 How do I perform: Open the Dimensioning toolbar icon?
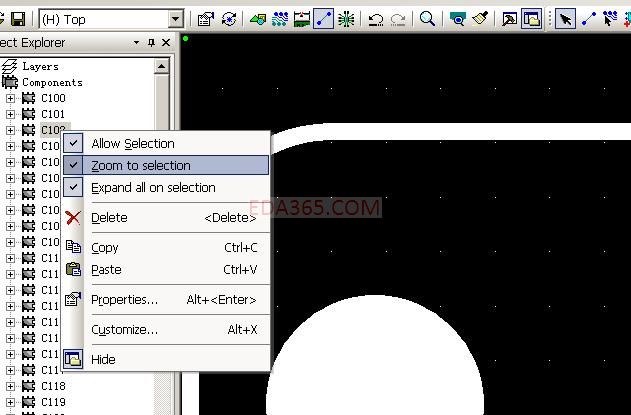[x=302, y=19]
